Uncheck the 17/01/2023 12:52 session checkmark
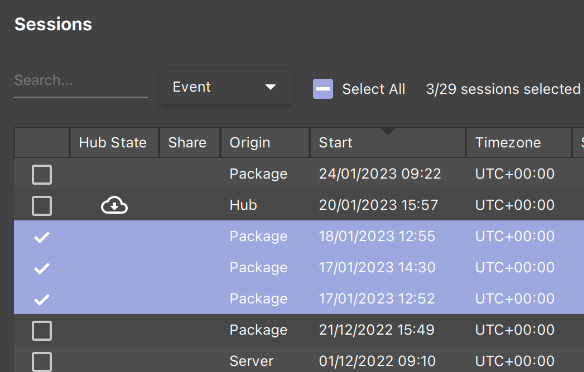 [x=42, y=299]
